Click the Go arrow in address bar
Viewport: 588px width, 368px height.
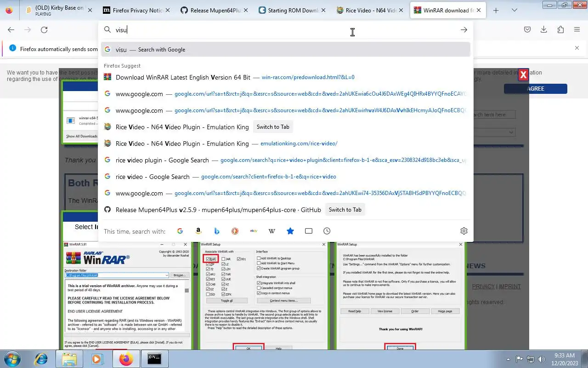point(464,29)
